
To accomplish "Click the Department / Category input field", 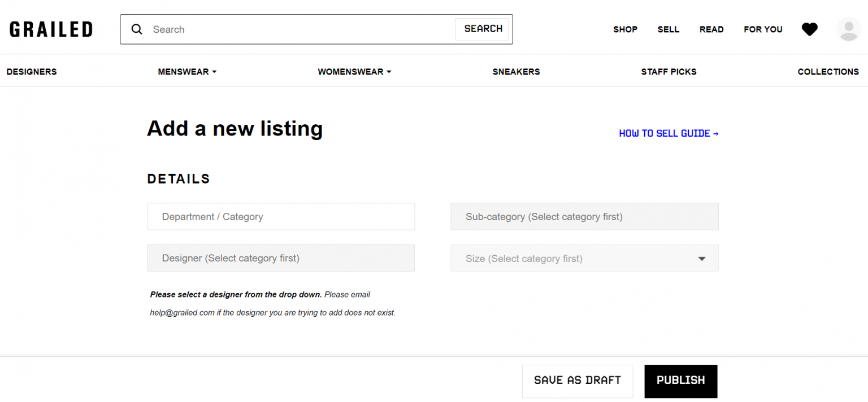I will (281, 216).
